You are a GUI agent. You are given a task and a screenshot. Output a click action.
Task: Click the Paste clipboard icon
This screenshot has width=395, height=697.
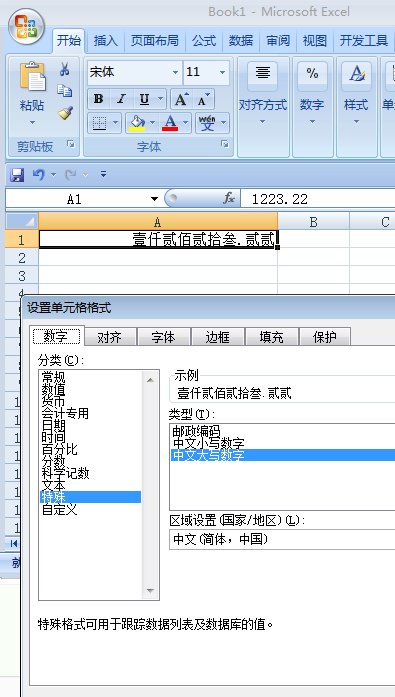(32, 76)
